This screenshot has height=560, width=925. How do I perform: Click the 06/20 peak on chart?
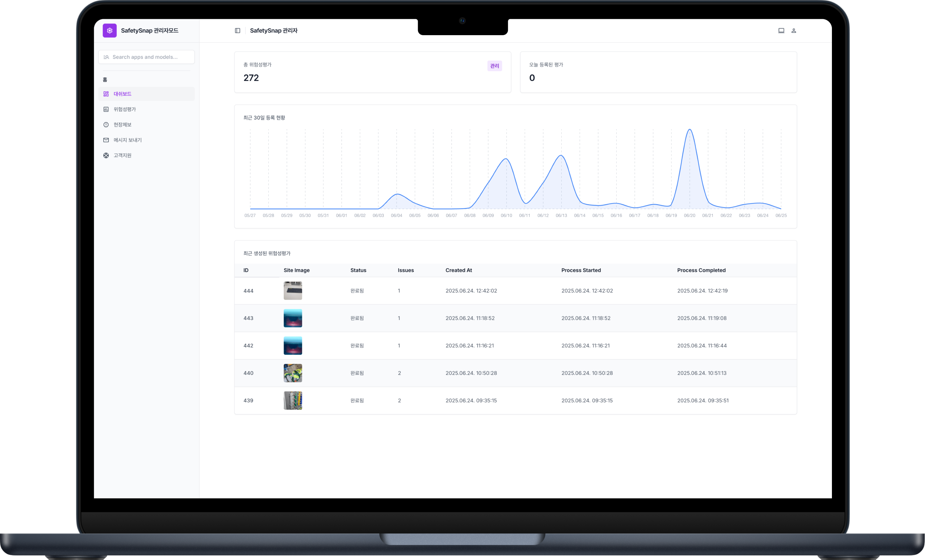point(690,130)
